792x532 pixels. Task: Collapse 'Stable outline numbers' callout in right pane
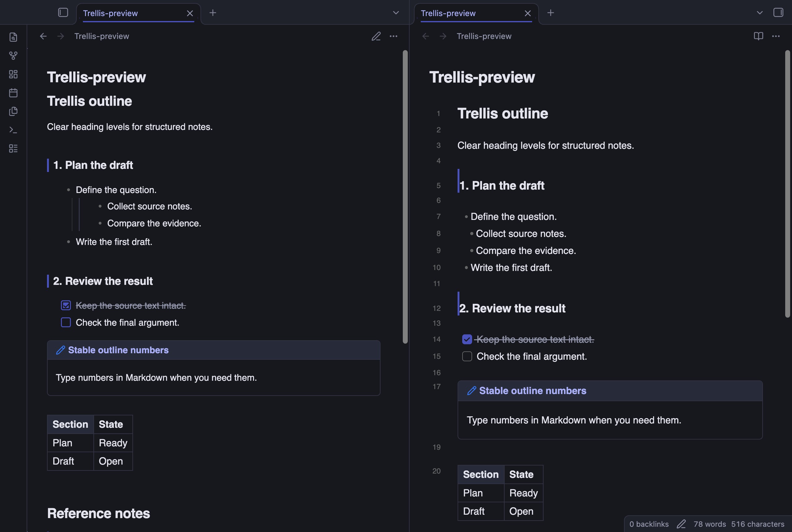(610, 391)
